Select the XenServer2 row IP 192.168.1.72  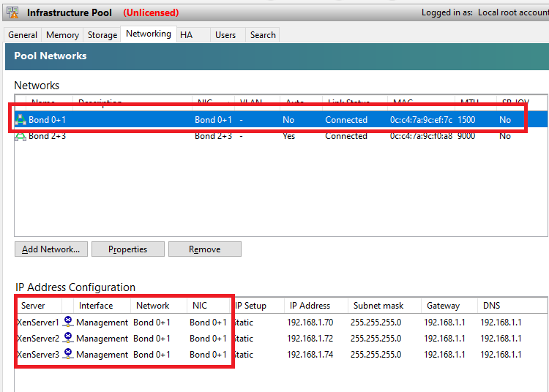click(x=310, y=339)
